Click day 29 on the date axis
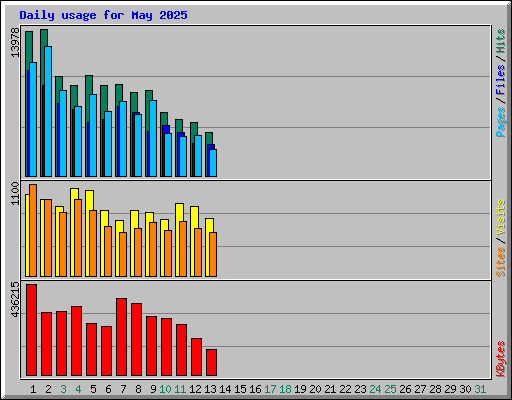 tap(450, 389)
